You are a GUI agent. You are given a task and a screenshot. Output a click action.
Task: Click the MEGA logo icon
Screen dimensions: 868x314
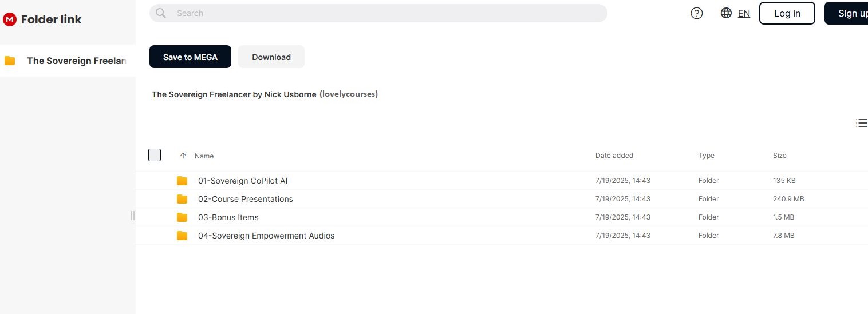click(10, 19)
